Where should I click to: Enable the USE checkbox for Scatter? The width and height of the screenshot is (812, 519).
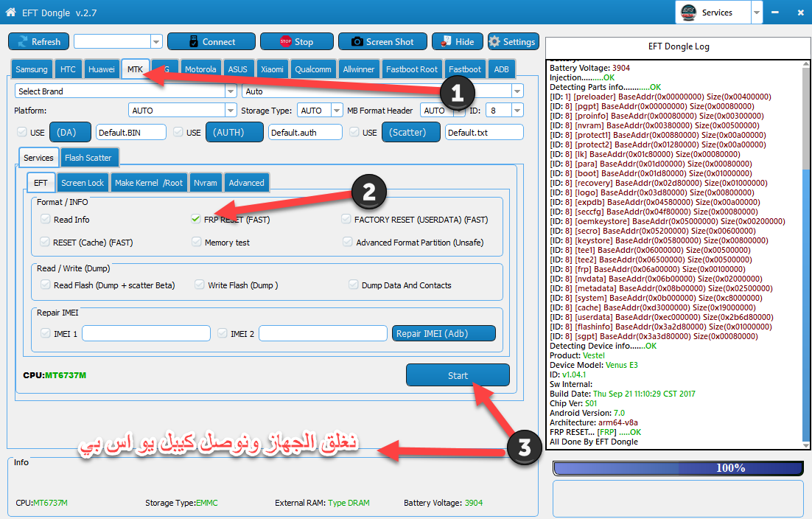(x=354, y=132)
